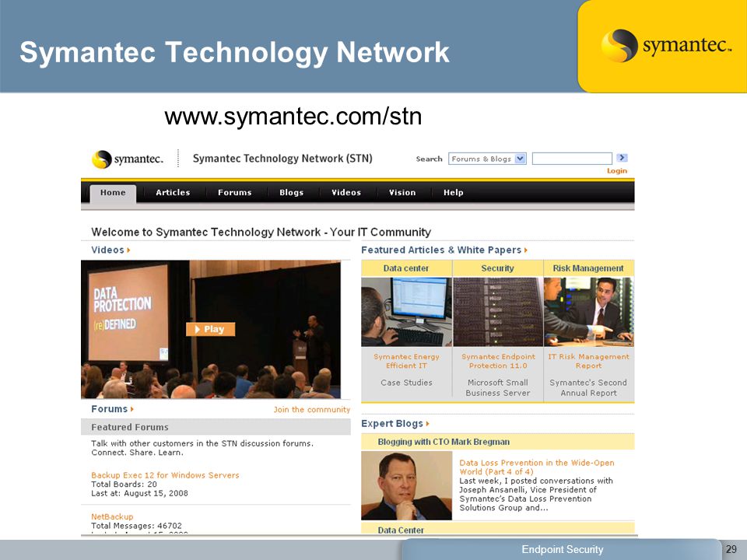The image size is (747, 560).
Task: Click the Risk Management businessmen thumbnail
Action: pyautogui.click(x=589, y=312)
